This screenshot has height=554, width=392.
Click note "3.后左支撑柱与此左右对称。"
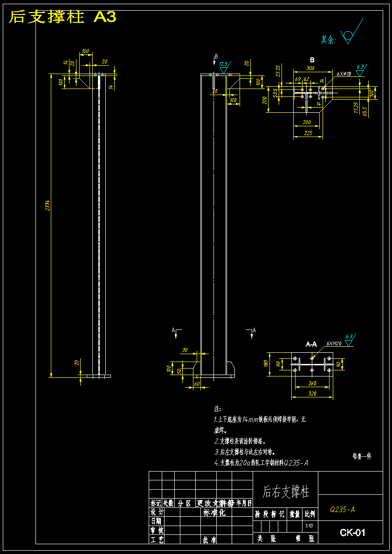coord(245,452)
